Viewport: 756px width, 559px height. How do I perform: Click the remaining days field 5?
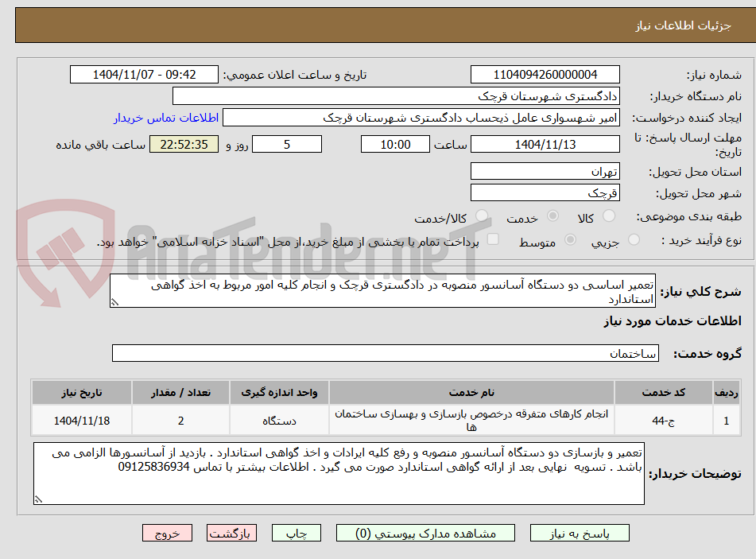pos(287,144)
